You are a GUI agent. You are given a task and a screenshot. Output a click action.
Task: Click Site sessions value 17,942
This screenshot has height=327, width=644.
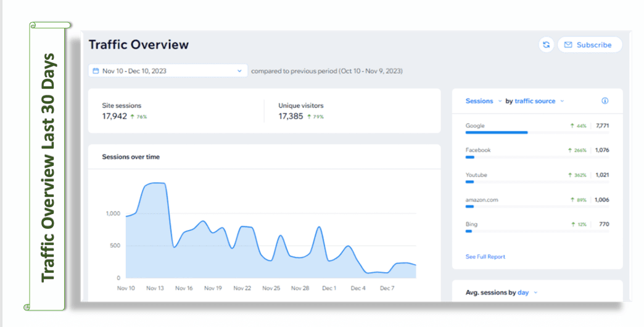(x=114, y=116)
